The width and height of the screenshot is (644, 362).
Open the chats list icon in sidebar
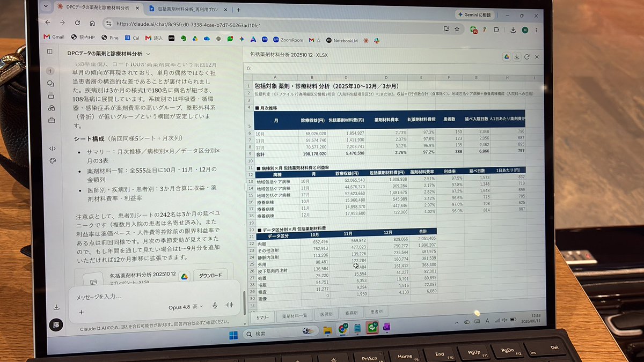click(x=50, y=83)
